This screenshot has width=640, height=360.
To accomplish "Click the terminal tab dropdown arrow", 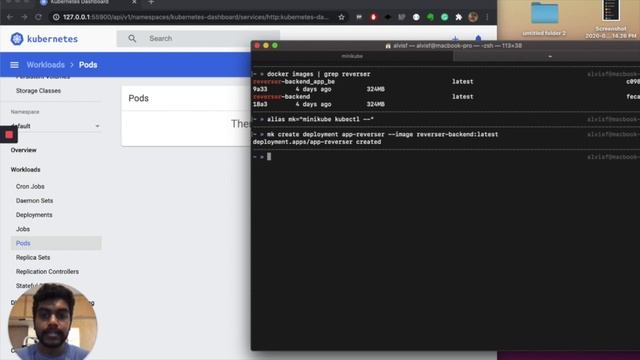I will 550,56.
